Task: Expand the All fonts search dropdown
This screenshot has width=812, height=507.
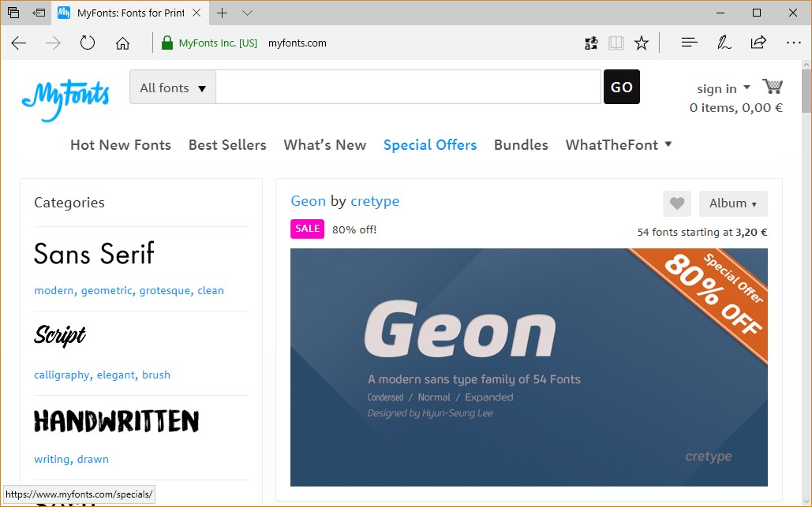Action: coord(173,88)
